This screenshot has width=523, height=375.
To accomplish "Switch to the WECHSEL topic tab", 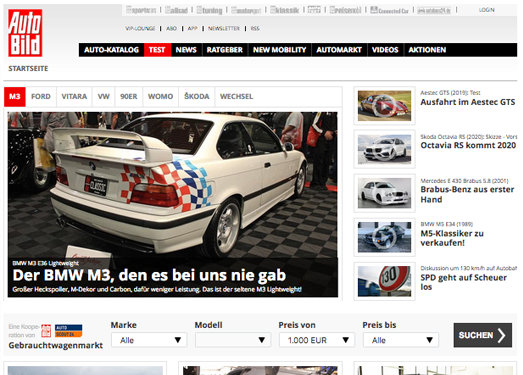I will tap(236, 96).
